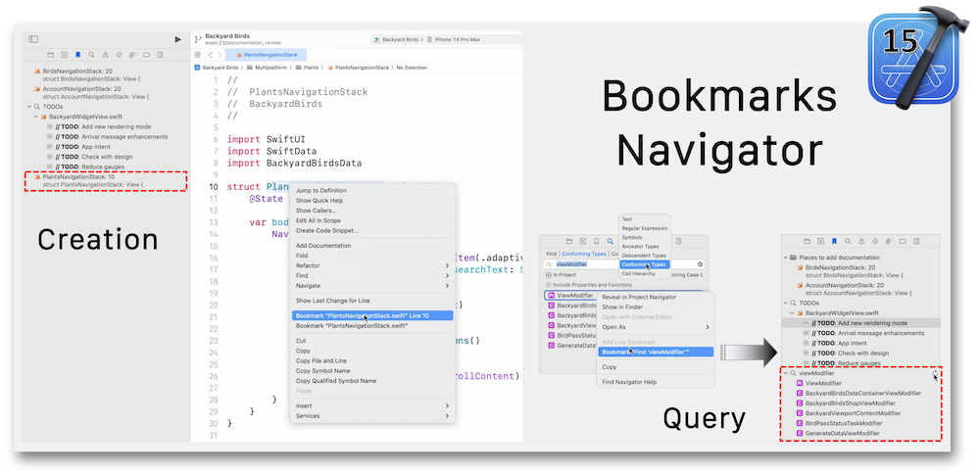Viewport: 980px width, 472px height.
Task: Select the bookmark icon in the middle Find panel
Action: (x=596, y=241)
